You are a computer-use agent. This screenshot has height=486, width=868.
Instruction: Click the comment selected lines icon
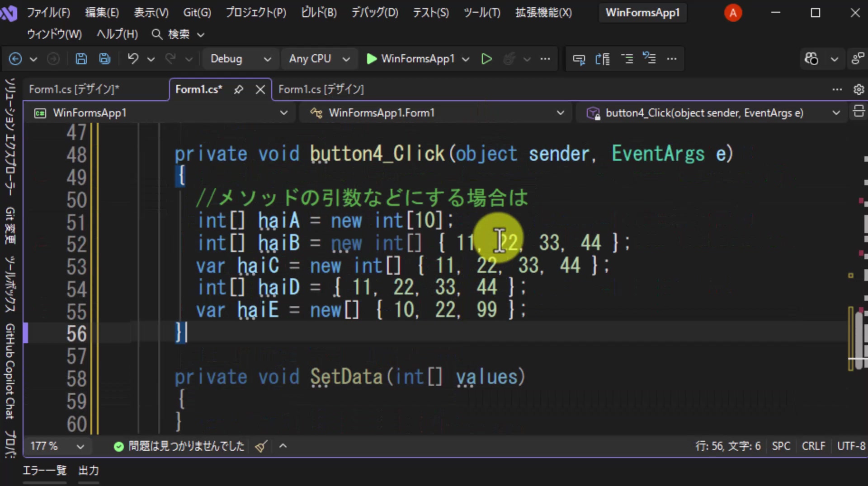click(x=626, y=59)
